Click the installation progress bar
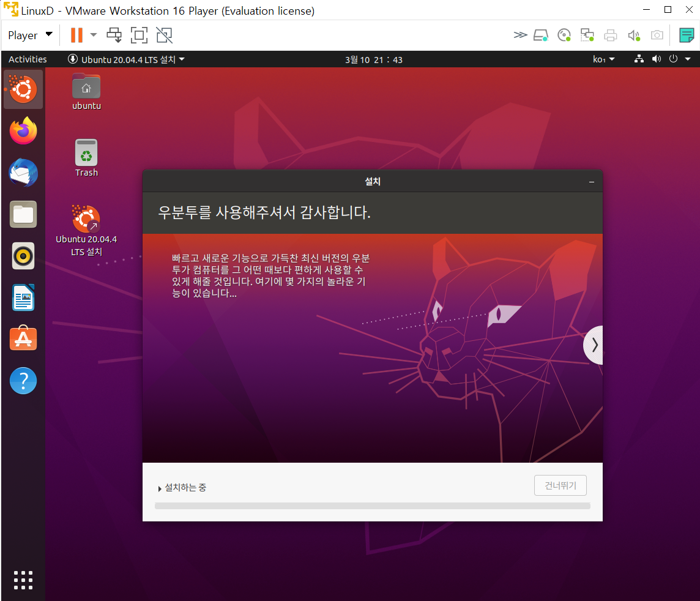700x601 pixels. click(372, 506)
